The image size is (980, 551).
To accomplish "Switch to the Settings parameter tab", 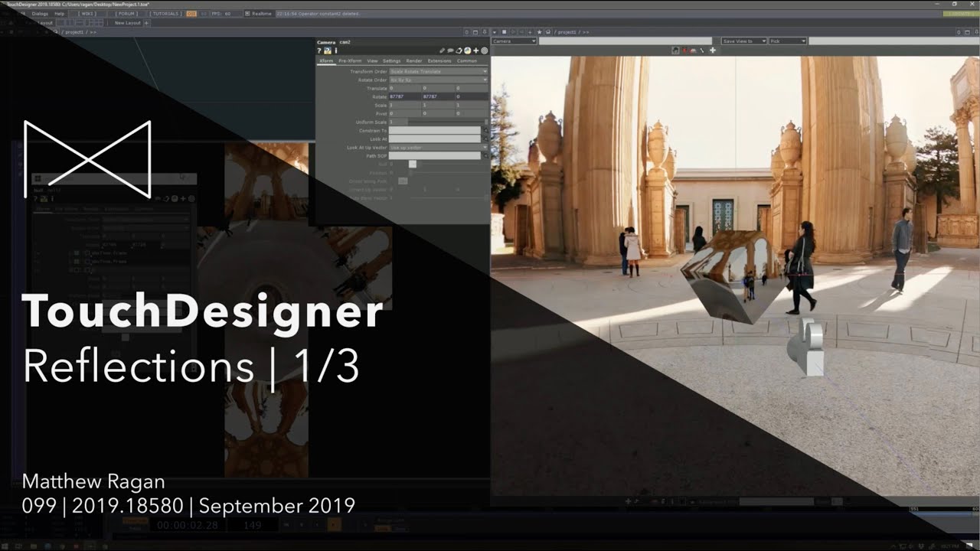I will [391, 60].
